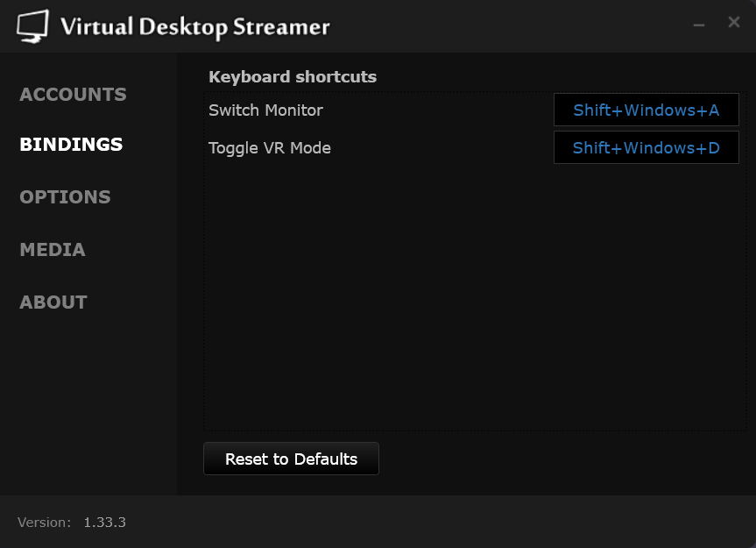Select the Toggle VR Mode shortcut field

click(646, 147)
